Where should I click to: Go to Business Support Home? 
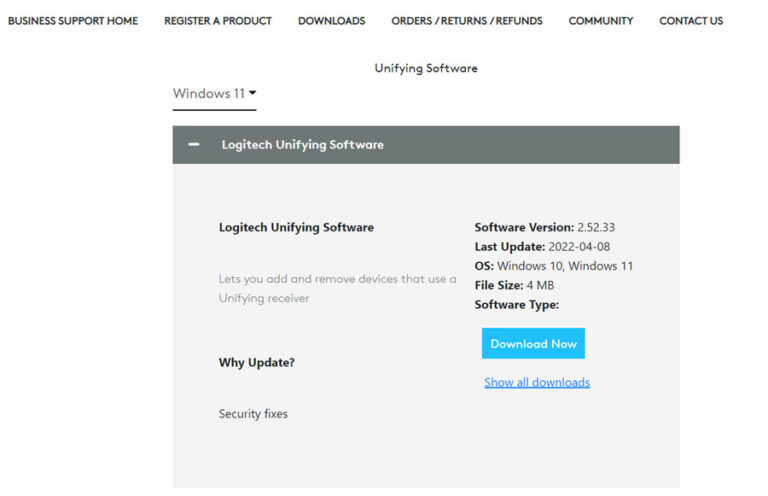(73, 21)
